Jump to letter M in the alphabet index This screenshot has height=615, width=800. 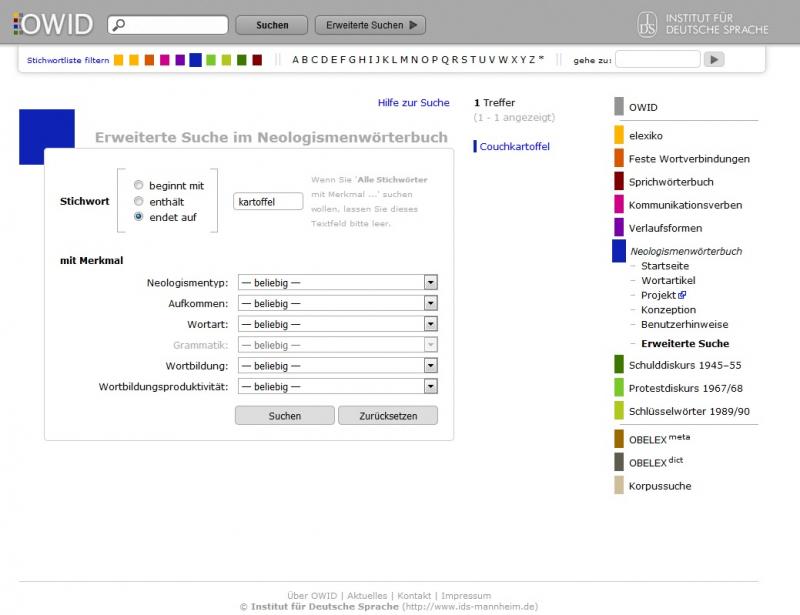click(x=404, y=60)
